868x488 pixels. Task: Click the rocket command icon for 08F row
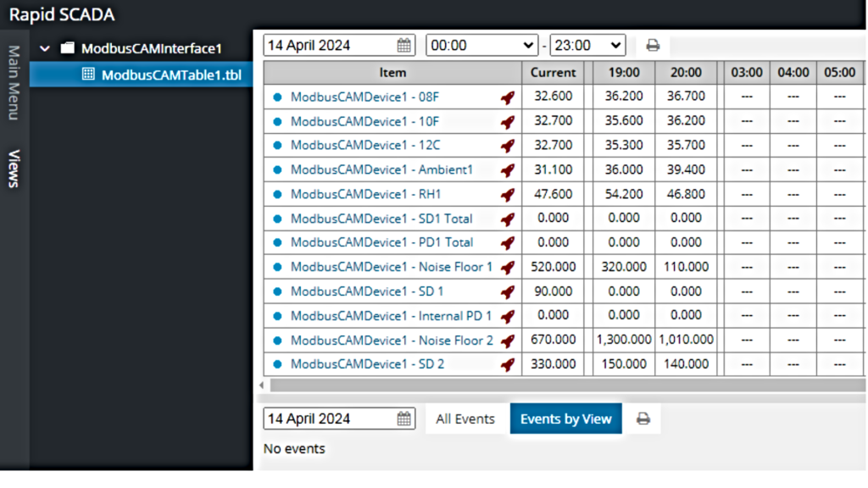tap(508, 97)
